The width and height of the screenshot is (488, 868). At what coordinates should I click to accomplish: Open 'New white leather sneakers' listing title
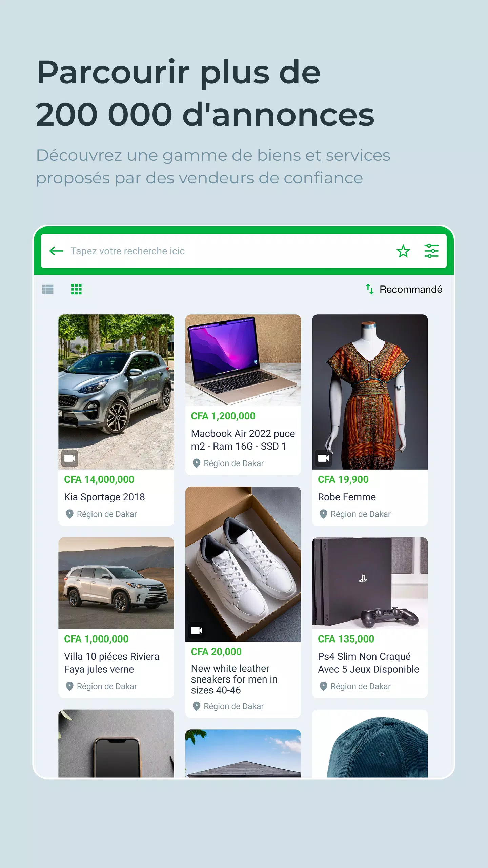pos(234,679)
